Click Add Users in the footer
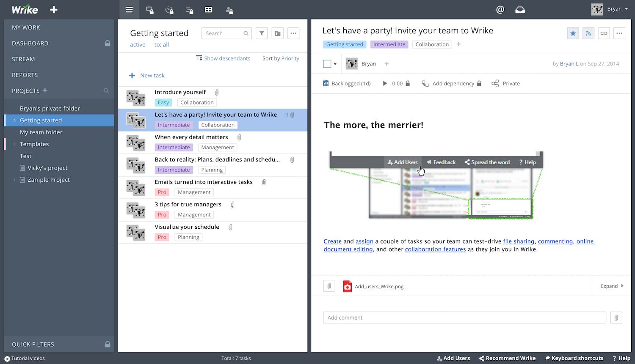Image resolution: width=635 pixels, height=364 pixels. [453, 358]
